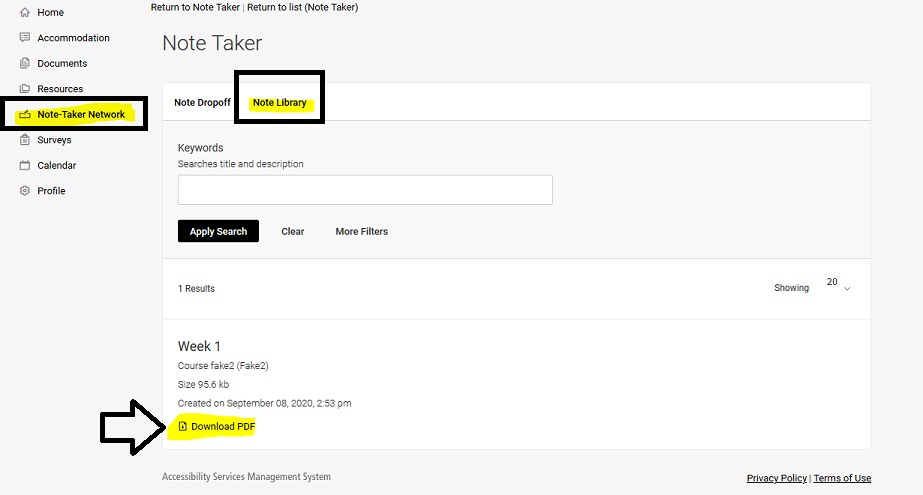The height and width of the screenshot is (495, 923).
Task: Click the Calendar sidebar icon
Action: (25, 166)
